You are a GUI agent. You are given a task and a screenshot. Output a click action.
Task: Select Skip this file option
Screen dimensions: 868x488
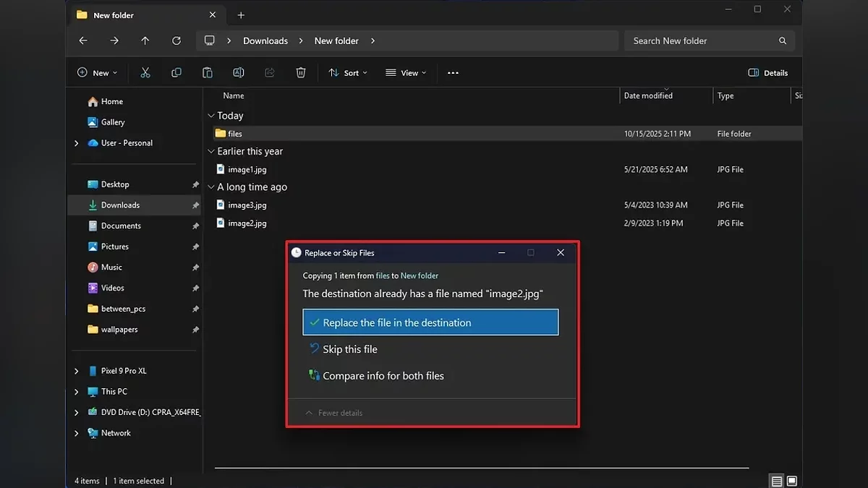pos(350,349)
